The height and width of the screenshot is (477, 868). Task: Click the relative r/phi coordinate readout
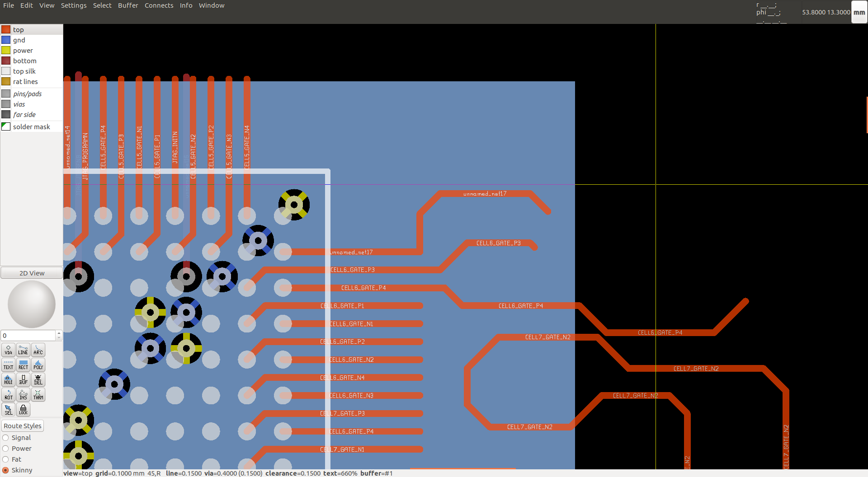pos(771,12)
